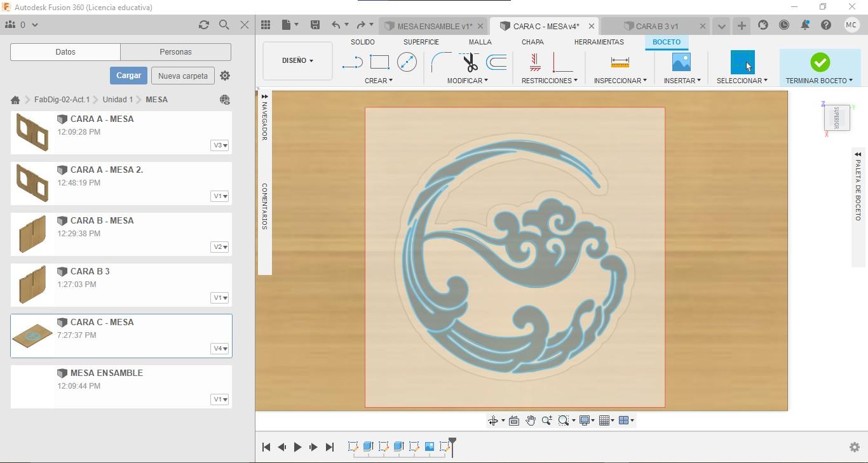Switch to the HERRAMIENTAS tab
Image resolution: width=868 pixels, height=463 pixels.
(x=599, y=42)
